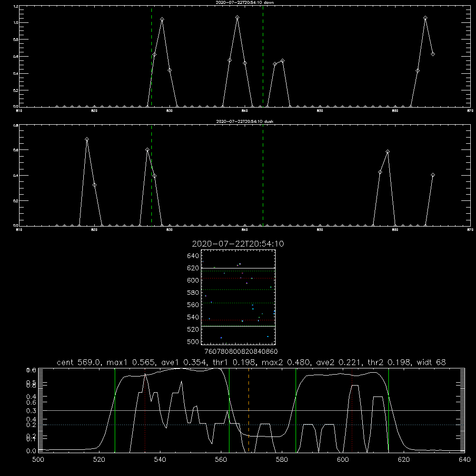Viewport: 476px width, 476px height.
Task: Click the bottom plot x-axis label '640'
Action: click(x=465, y=460)
